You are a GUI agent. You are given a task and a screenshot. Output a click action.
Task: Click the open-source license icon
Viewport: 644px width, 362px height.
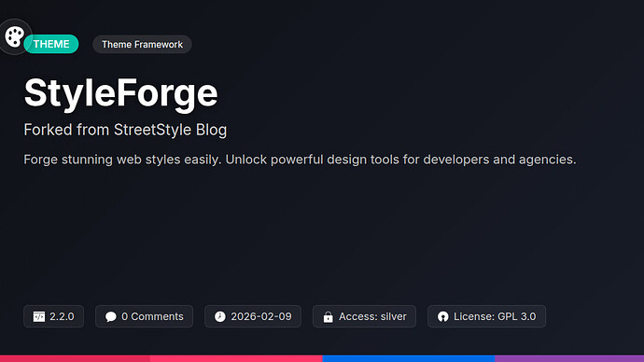point(443,316)
